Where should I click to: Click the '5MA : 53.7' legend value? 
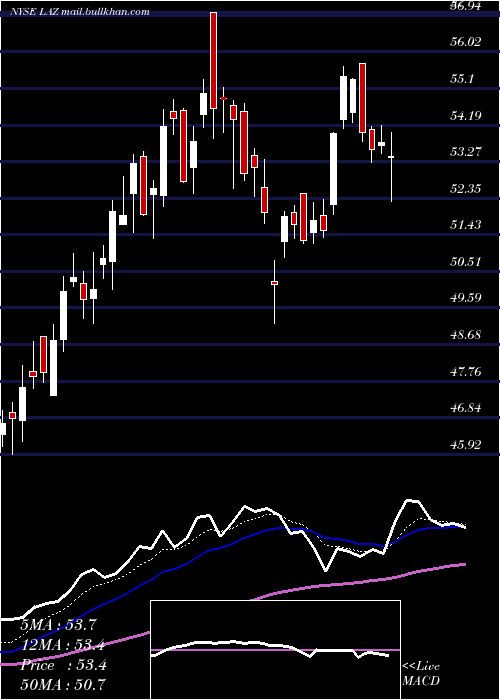(x=59, y=624)
